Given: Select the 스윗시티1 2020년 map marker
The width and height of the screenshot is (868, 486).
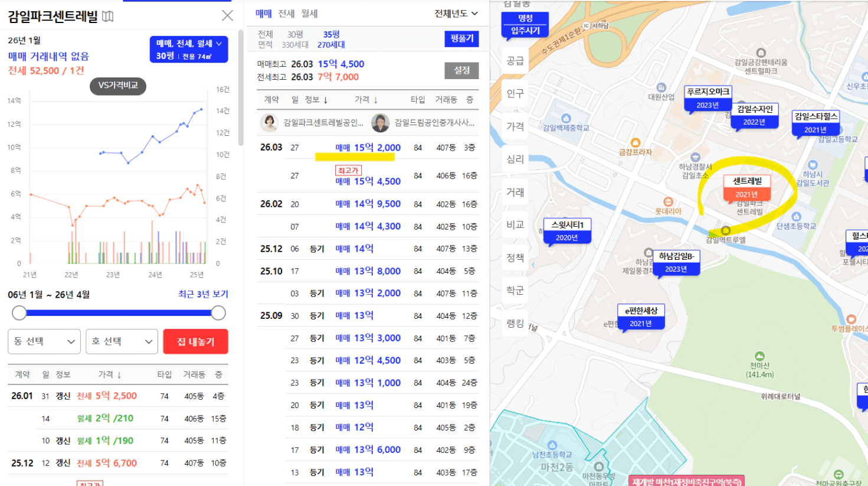Looking at the screenshot, I should (x=567, y=231).
